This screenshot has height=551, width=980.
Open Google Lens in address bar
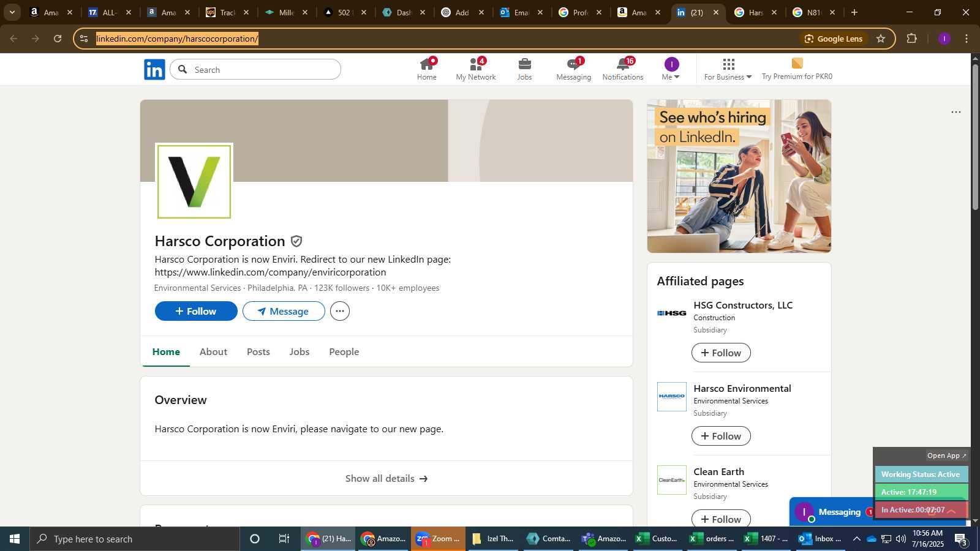tap(833, 39)
